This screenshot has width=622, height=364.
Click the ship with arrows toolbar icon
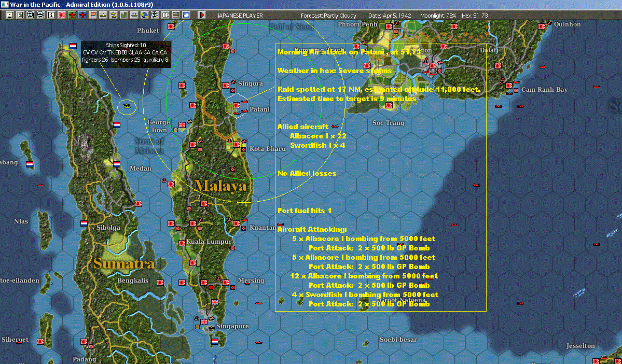coord(134,15)
